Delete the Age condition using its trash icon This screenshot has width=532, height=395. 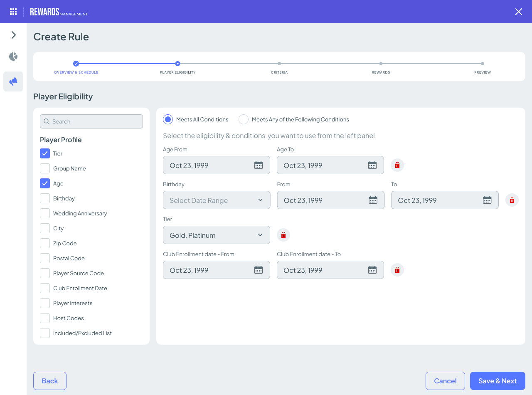(397, 165)
